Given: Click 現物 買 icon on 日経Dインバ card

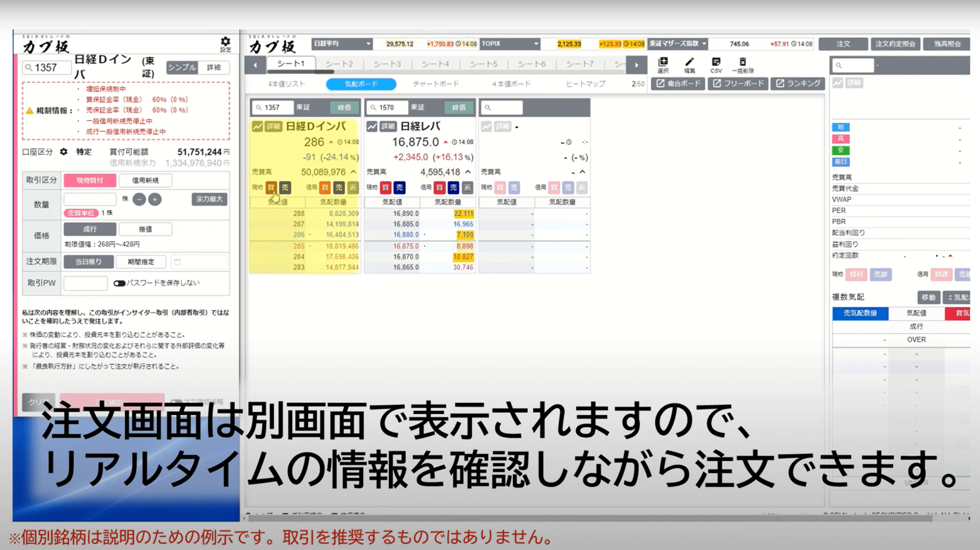Looking at the screenshot, I should tap(271, 187).
